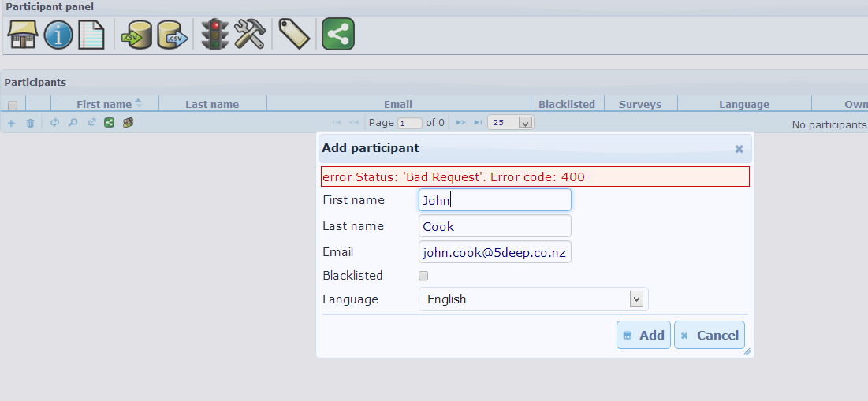Click the CSV import database icon
Image resolution: width=868 pixels, height=401 pixels.
135,35
